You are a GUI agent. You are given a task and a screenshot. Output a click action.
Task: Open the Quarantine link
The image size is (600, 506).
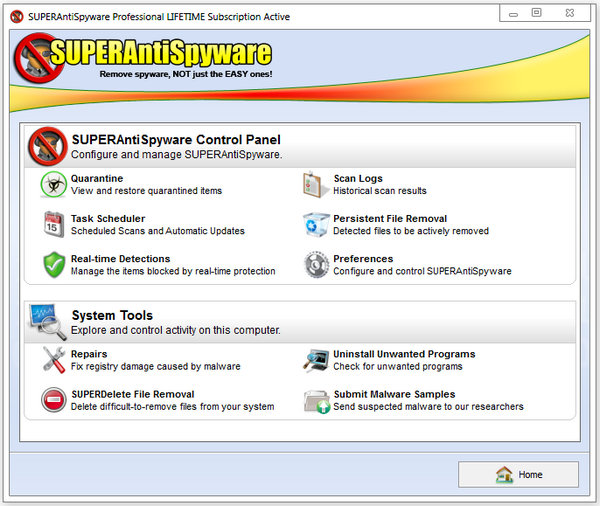[x=97, y=178]
